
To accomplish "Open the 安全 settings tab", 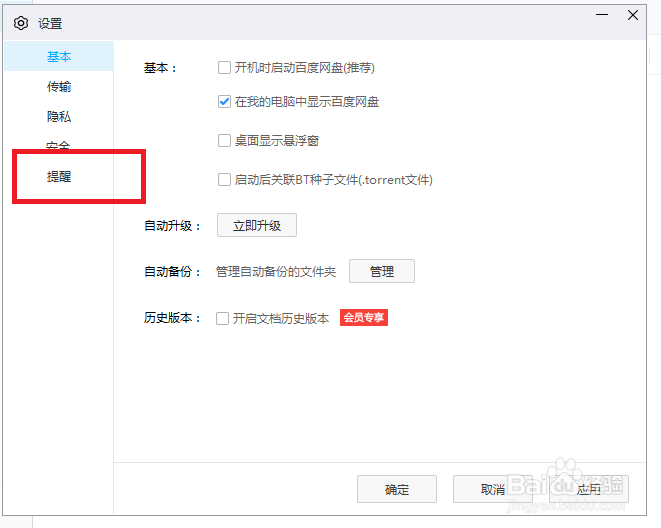I will [58, 145].
